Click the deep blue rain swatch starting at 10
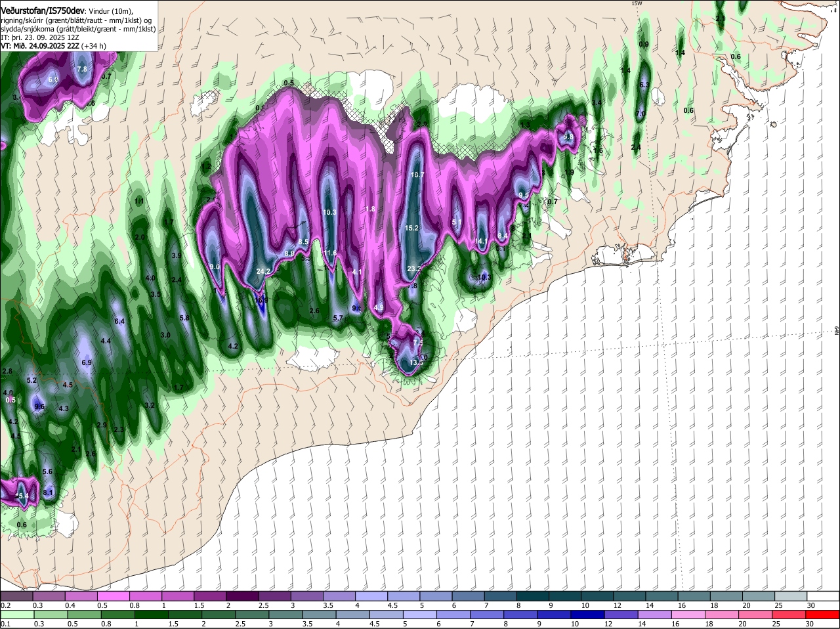Image resolution: width=840 pixels, height=629 pixels. pyautogui.click(x=587, y=615)
